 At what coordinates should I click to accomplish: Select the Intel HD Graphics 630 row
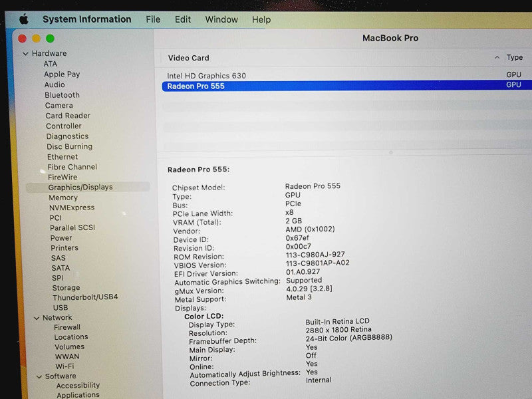tap(346, 75)
